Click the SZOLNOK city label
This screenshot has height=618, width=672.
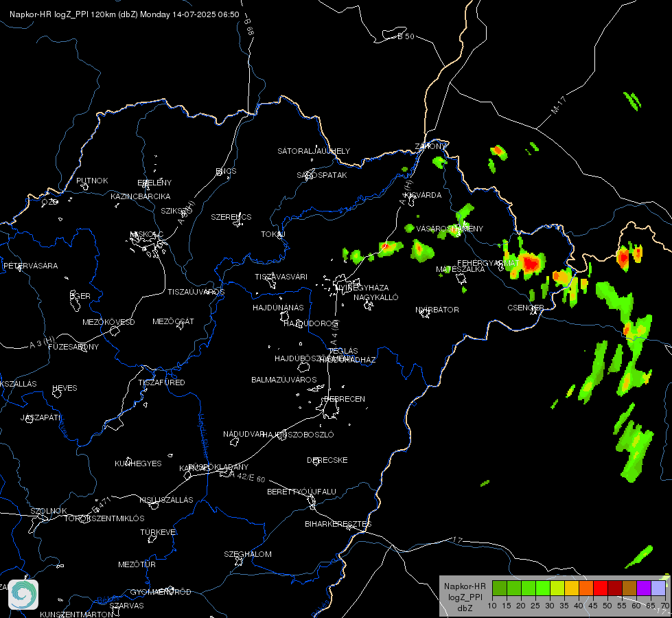[x=49, y=511]
